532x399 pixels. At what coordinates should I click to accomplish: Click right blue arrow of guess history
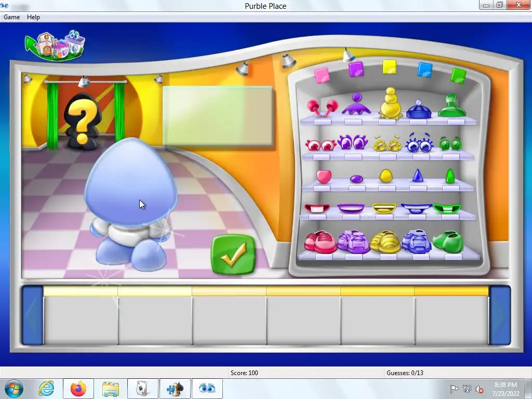pos(500,315)
